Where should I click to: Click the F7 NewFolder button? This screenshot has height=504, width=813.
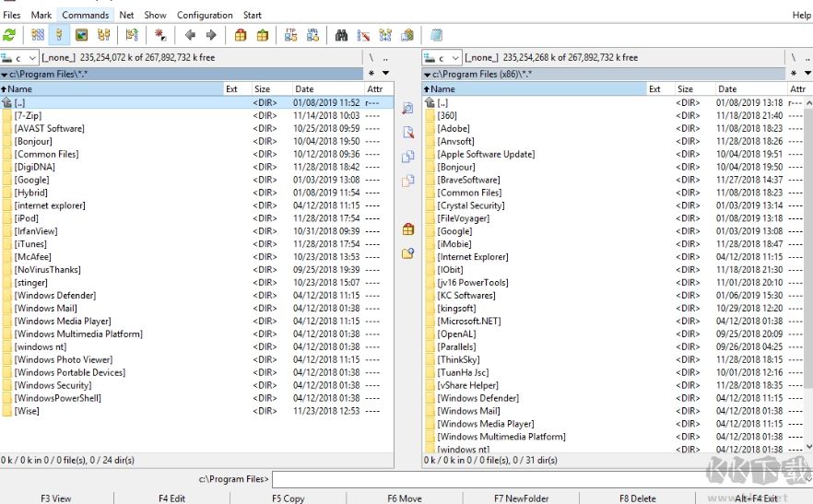tap(521, 498)
